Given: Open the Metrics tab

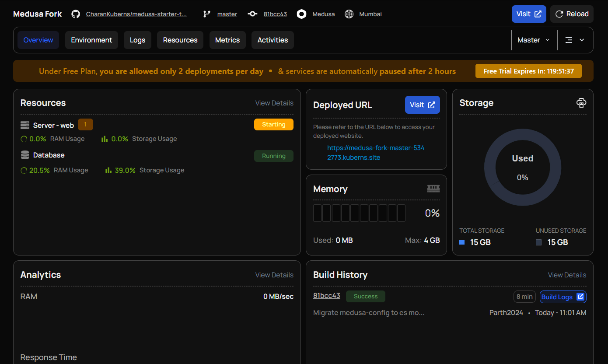Looking at the screenshot, I should [x=227, y=40].
